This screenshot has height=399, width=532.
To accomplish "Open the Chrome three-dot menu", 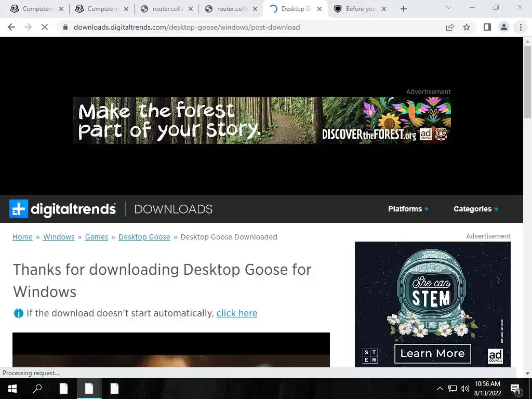I will pos(521,27).
